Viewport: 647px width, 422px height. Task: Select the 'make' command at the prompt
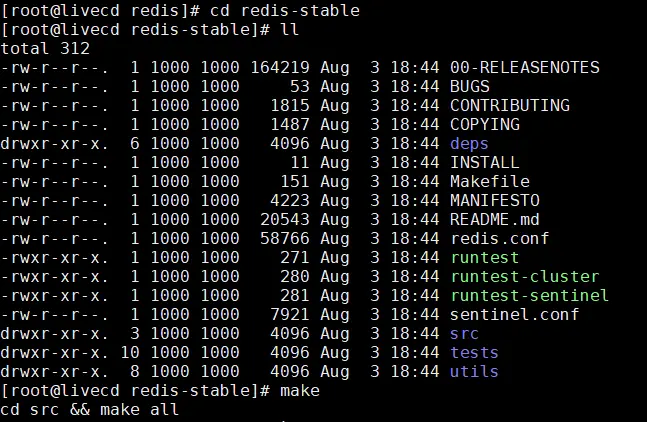click(300, 390)
